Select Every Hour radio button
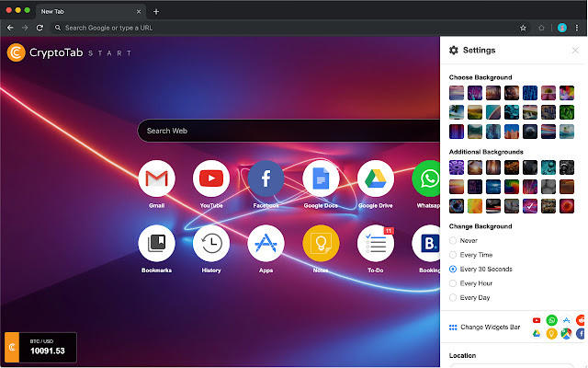The image size is (588, 368). [453, 283]
